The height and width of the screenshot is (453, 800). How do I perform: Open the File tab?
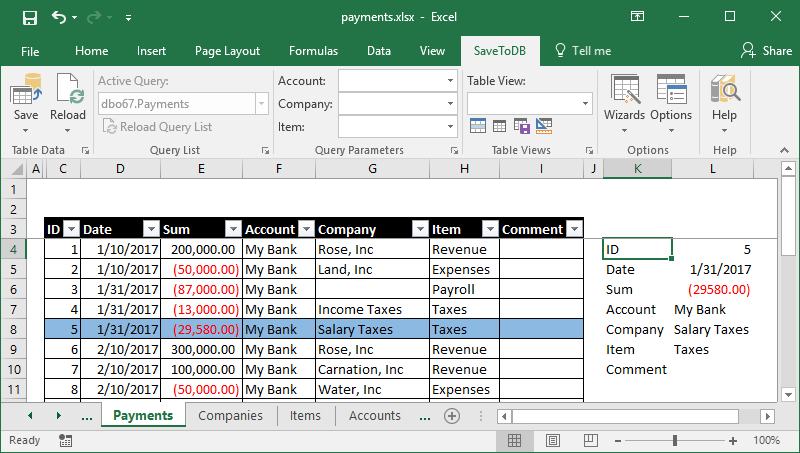30,52
